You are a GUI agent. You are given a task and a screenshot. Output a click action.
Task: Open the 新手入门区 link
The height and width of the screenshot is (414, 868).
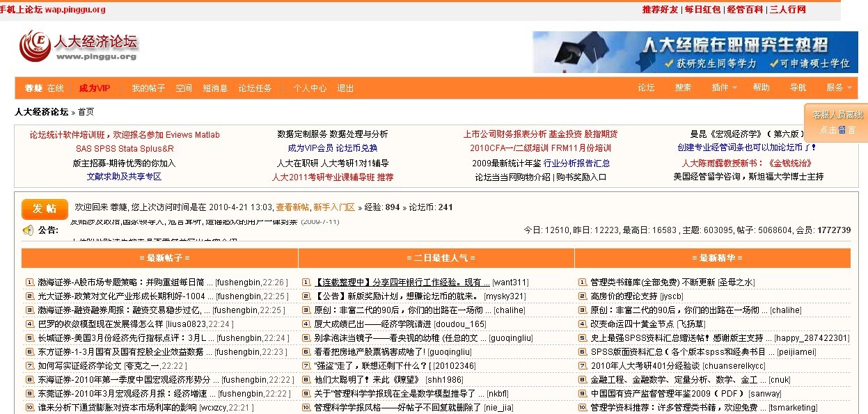coord(334,207)
